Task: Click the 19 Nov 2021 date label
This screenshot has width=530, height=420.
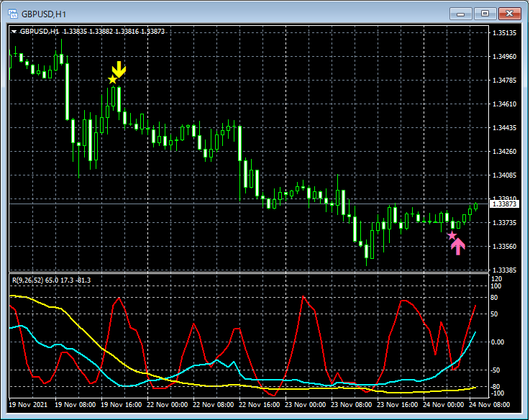Action: [28, 405]
